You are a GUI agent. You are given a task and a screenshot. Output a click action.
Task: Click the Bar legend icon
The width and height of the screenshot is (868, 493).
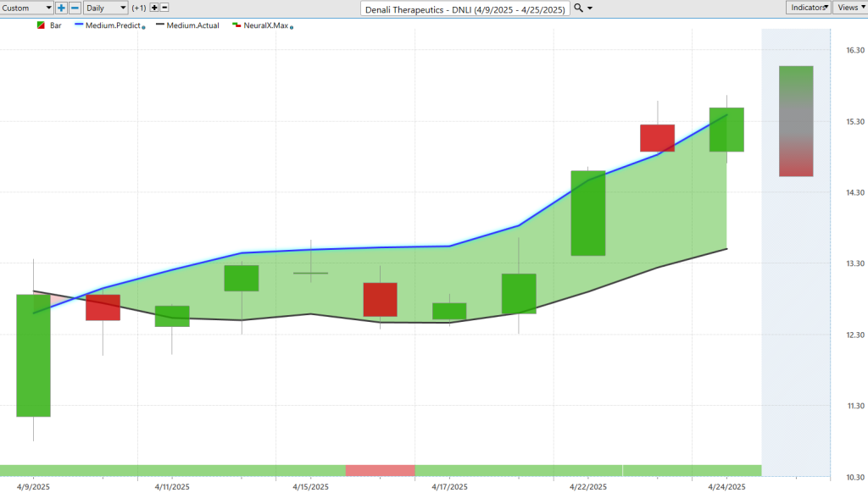pyautogui.click(x=40, y=25)
